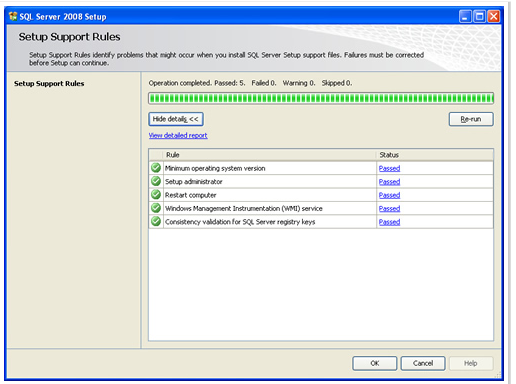Open Passed status for Setup administrator
Viewport: 516px width, 384px height.
(389, 182)
